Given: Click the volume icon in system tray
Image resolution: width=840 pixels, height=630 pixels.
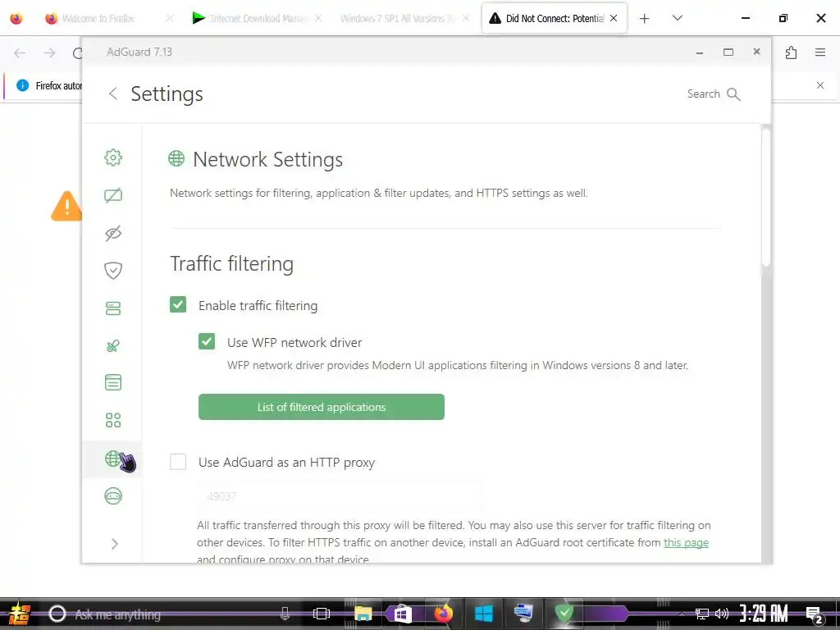Looking at the screenshot, I should click(722, 614).
